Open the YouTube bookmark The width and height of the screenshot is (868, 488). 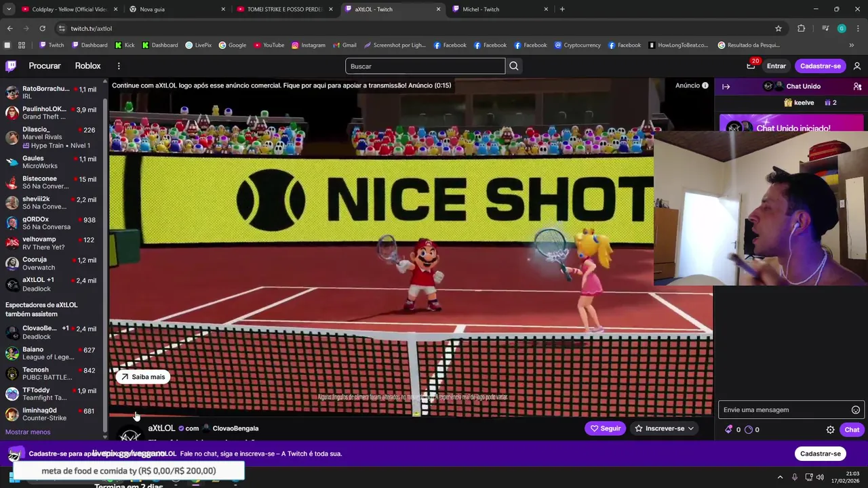269,45
